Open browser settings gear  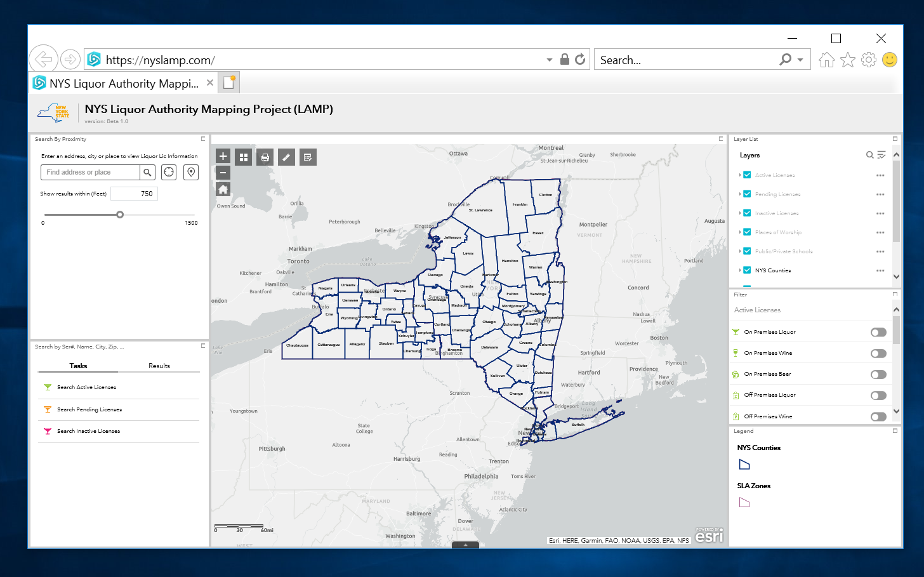click(869, 60)
